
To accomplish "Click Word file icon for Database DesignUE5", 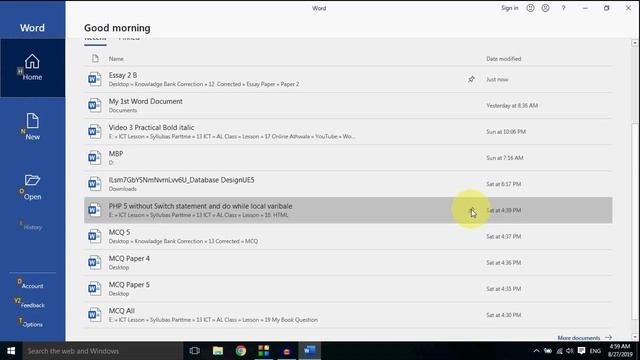I will coord(95,184).
